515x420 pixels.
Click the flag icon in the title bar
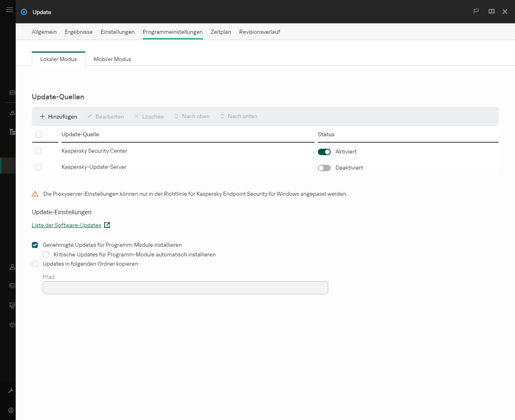tap(476, 12)
